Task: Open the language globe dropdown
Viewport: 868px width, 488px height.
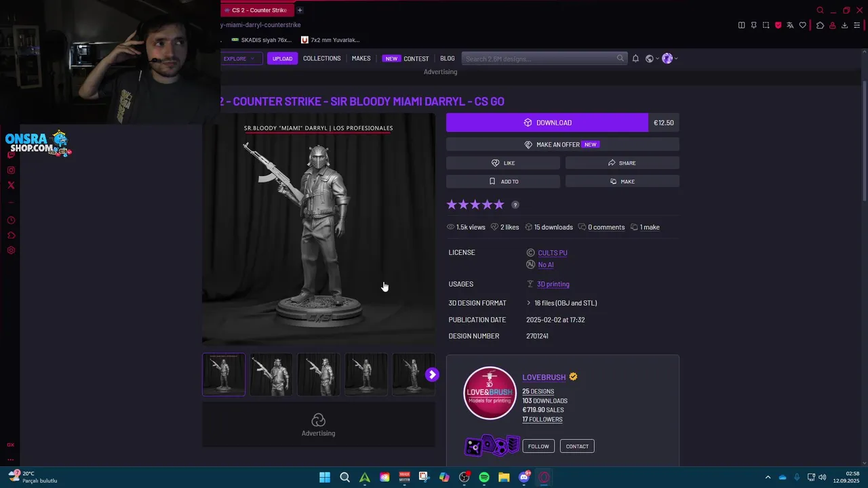Action: (x=651, y=58)
